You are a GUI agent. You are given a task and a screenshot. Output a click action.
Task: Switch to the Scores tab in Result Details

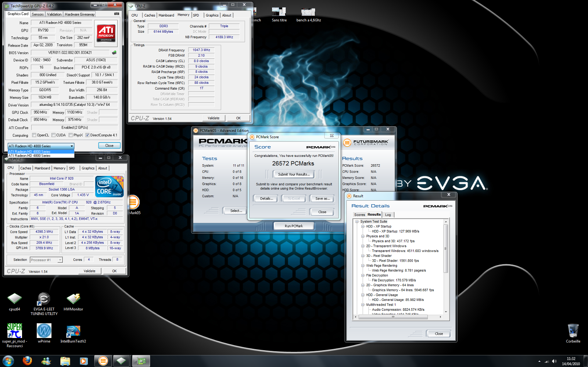point(359,215)
